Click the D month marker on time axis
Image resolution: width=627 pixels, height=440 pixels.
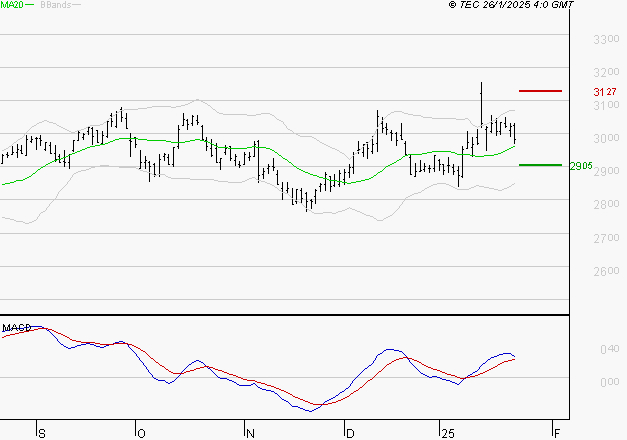coord(350,434)
